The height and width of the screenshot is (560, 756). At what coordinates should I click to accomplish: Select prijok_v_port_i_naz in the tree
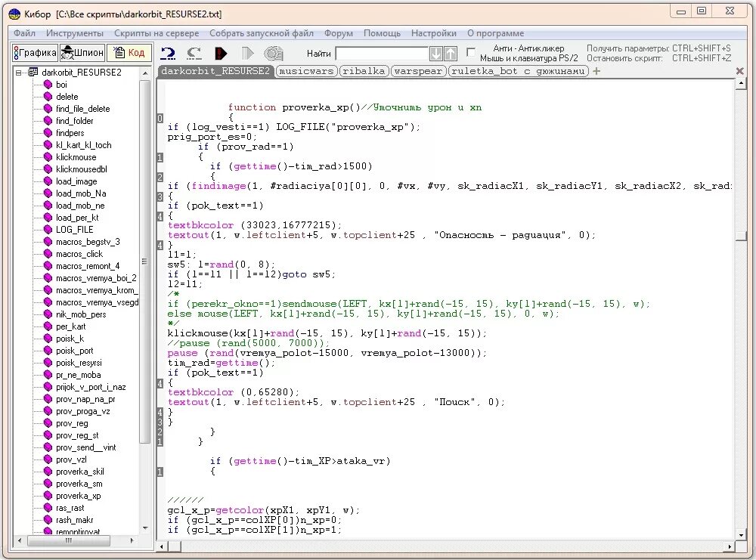click(x=91, y=387)
